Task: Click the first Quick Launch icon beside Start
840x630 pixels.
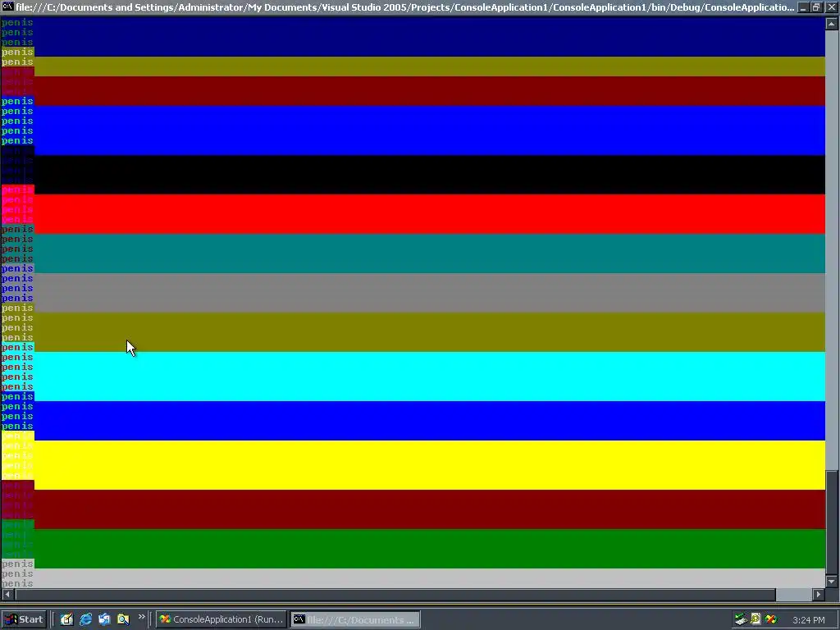Action: 67,619
